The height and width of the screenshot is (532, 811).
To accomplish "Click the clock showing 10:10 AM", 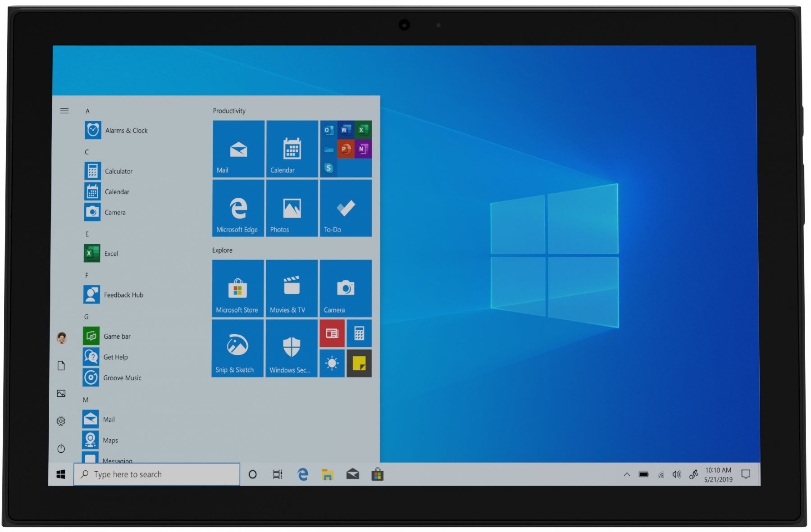I will tap(718, 475).
